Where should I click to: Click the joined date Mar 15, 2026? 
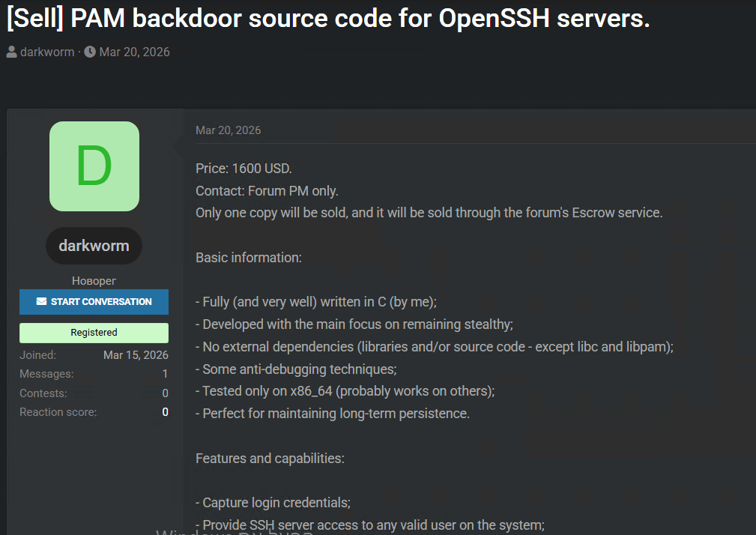coord(136,354)
